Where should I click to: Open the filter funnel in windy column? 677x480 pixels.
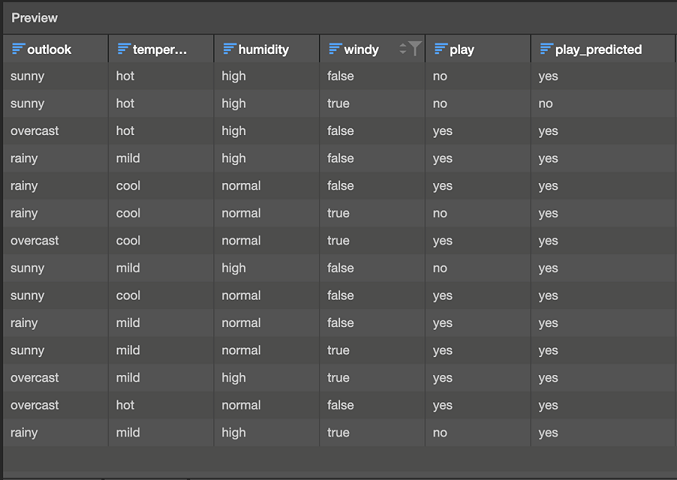point(414,49)
